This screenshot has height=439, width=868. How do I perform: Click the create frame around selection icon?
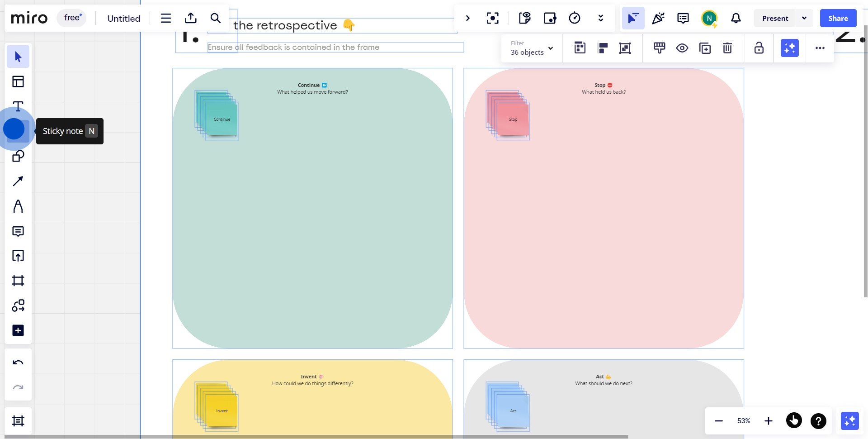pos(625,48)
